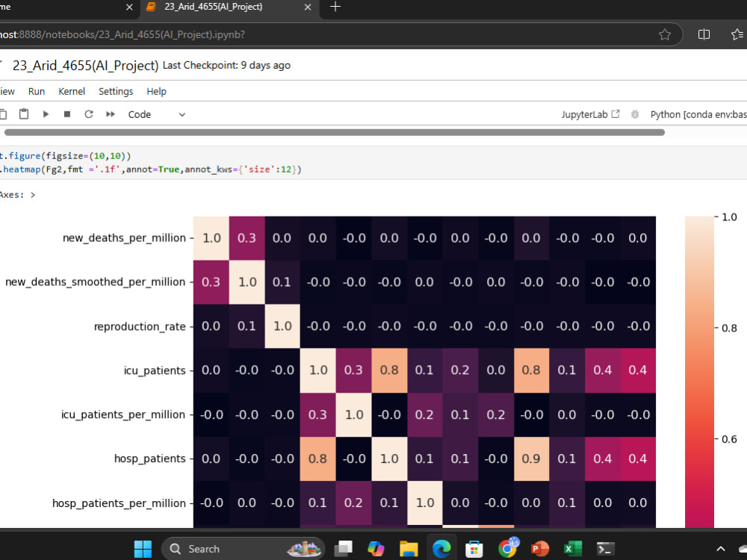This screenshot has height=560, width=747.
Task: Open notebook in JupyterLab
Action: click(x=590, y=114)
